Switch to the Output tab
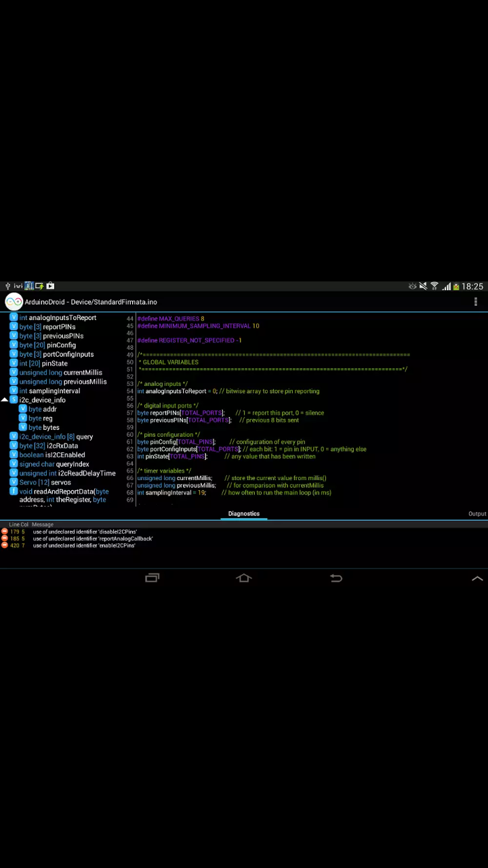Screen dimensions: 488x868 [477, 513]
